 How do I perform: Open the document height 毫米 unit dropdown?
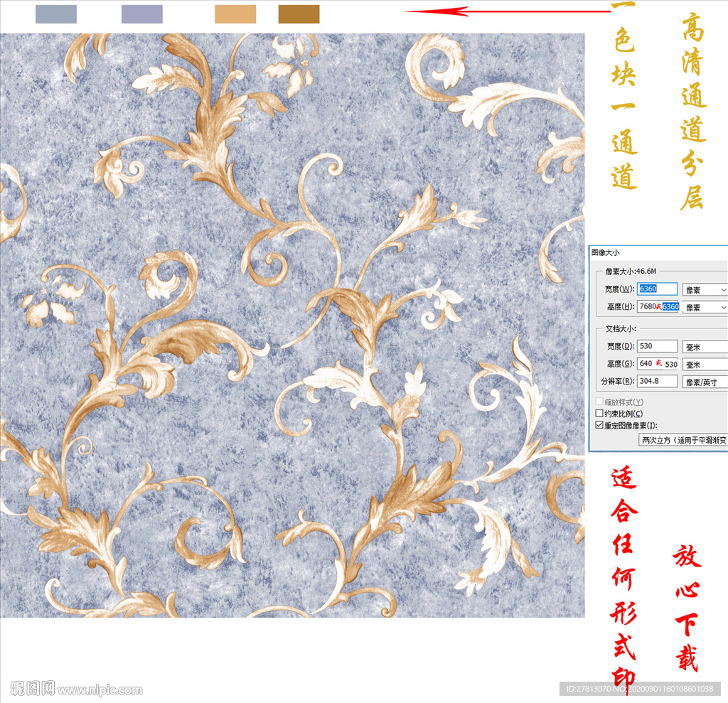(705, 365)
